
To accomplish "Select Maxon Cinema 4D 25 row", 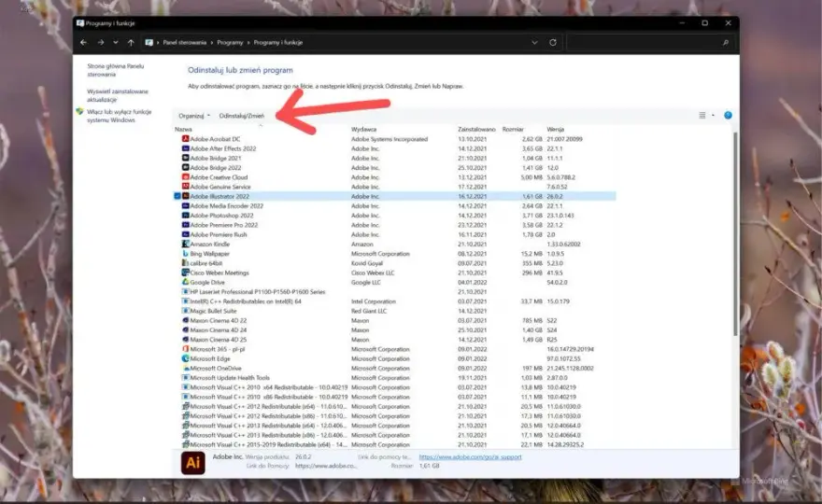I will 395,340.
